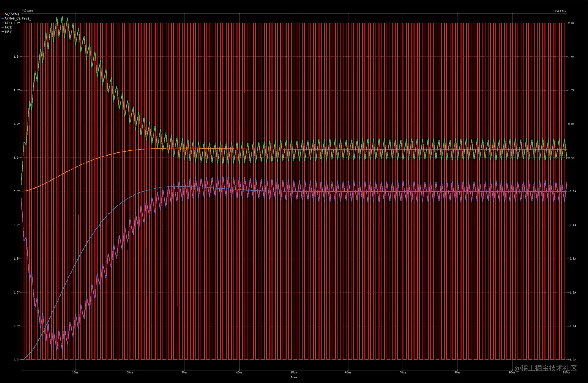Click the red V(/PWM) legend color marker
The image size is (588, 383).
[3, 14]
